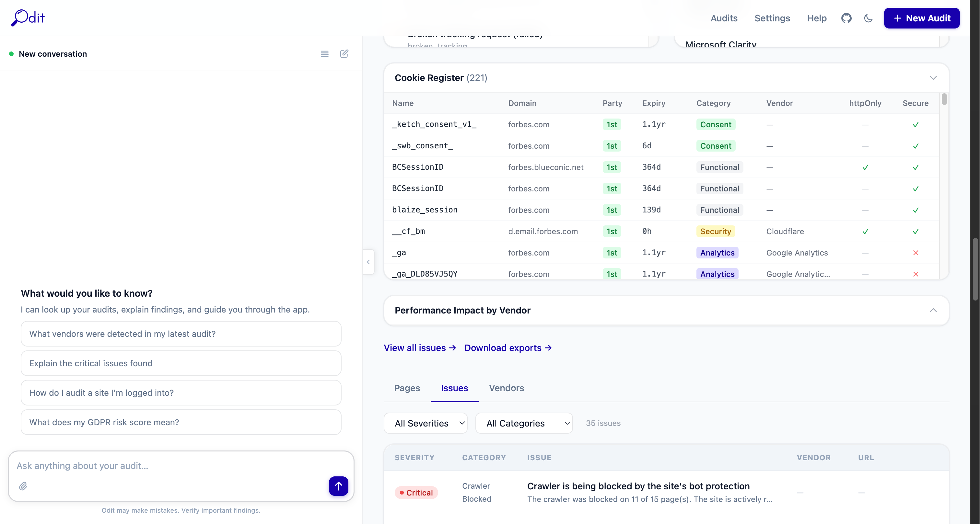Open the All Severities dropdown
Viewport: 980px width, 524px height.
426,423
